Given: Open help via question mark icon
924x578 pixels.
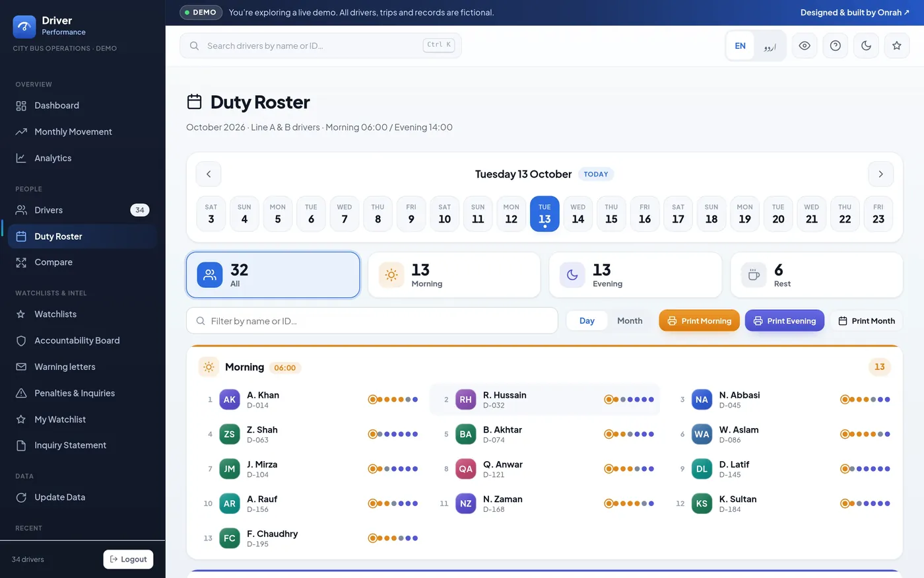Looking at the screenshot, I should coord(836,46).
